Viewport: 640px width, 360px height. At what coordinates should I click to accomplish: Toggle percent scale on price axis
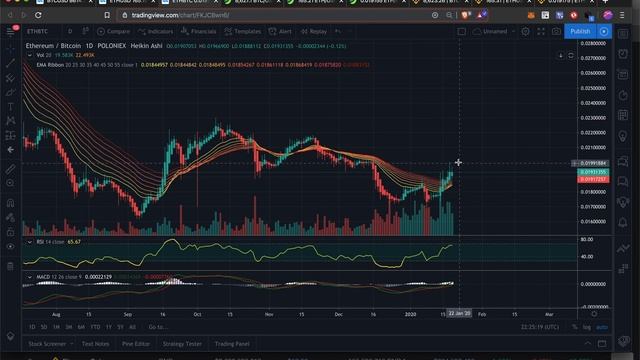(575, 327)
